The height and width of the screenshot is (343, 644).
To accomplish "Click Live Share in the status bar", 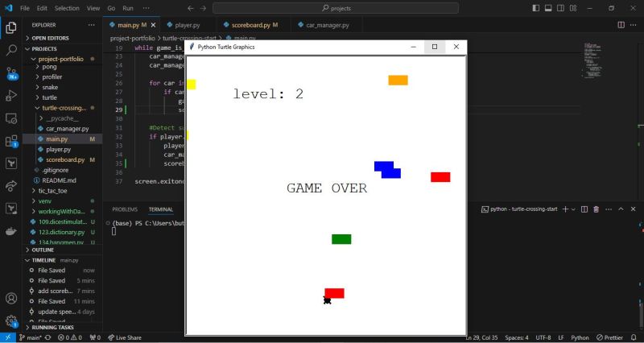I will [125, 337].
